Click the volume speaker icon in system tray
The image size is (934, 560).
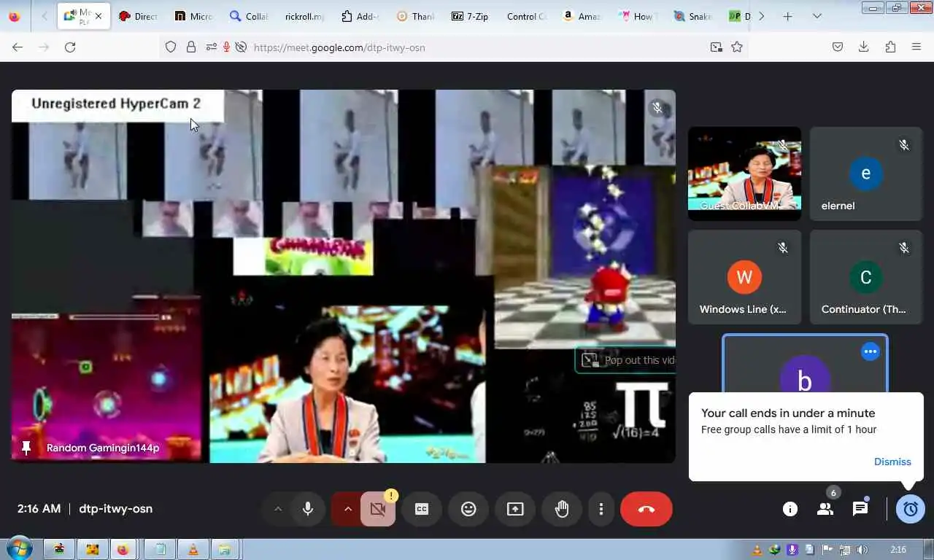coord(862,550)
